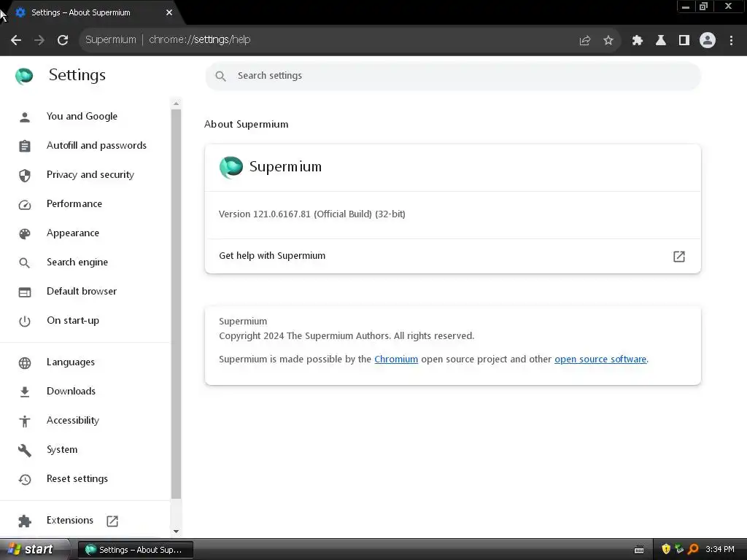Viewport: 747px width, 560px height.
Task: Click the System wrench icon
Action: (25, 450)
